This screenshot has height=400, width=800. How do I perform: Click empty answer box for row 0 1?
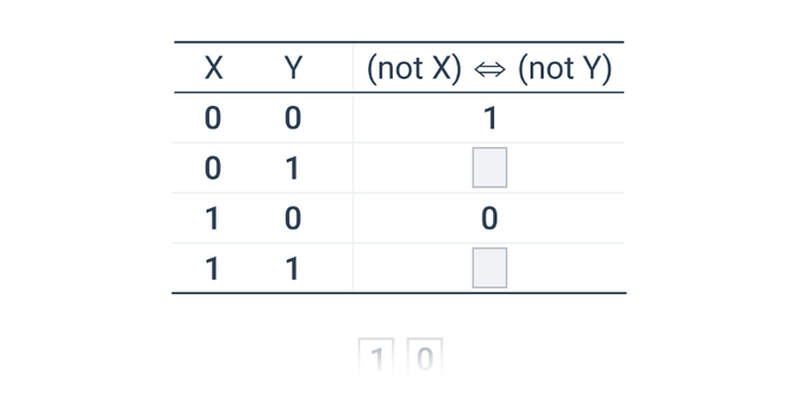click(489, 167)
